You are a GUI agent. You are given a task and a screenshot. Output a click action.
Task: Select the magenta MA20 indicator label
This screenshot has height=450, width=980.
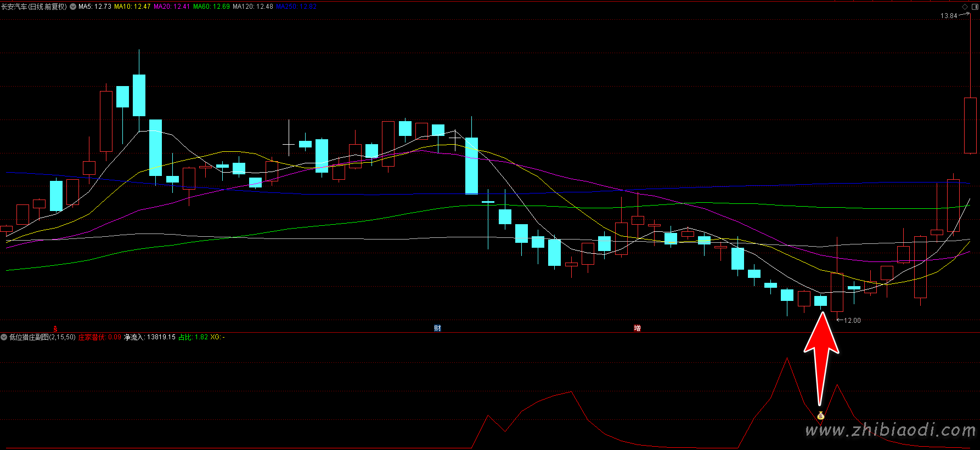[x=172, y=7]
